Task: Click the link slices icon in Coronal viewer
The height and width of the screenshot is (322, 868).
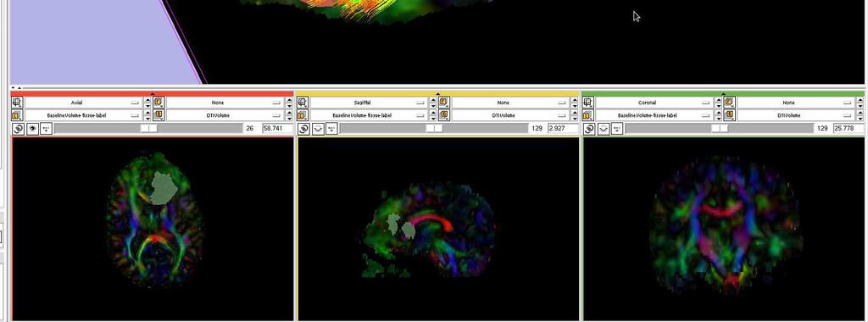Action: 590,129
